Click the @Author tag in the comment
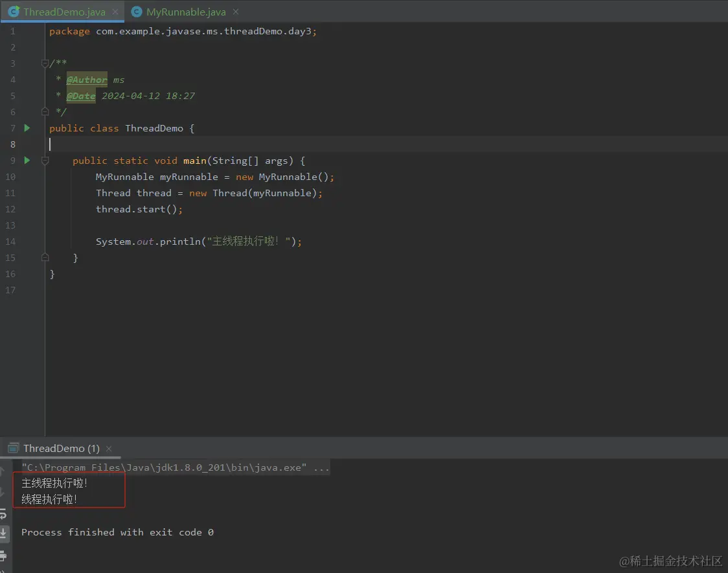 click(x=87, y=80)
